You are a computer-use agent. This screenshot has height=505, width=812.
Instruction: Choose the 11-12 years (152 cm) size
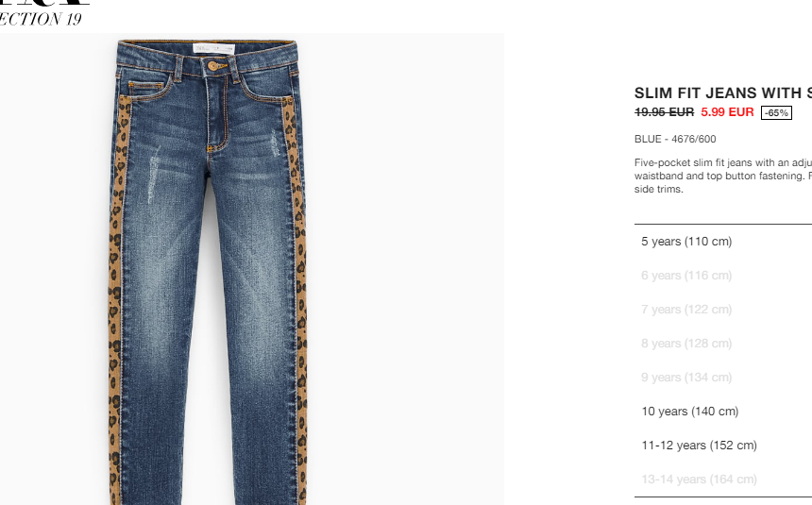point(699,446)
